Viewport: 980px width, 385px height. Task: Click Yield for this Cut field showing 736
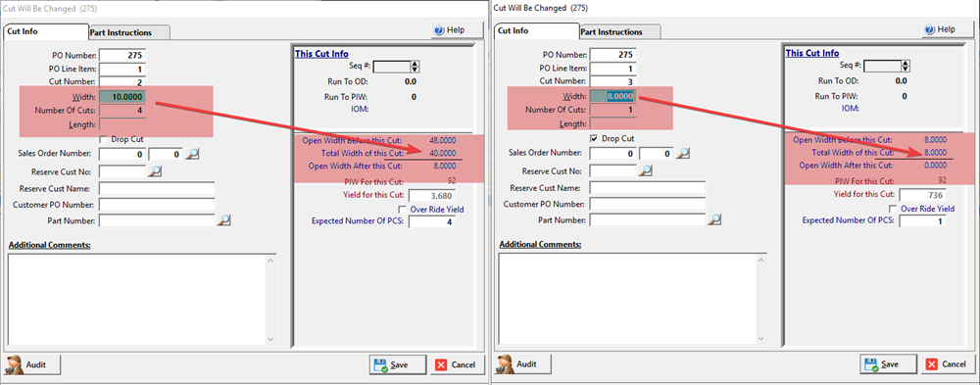point(922,196)
